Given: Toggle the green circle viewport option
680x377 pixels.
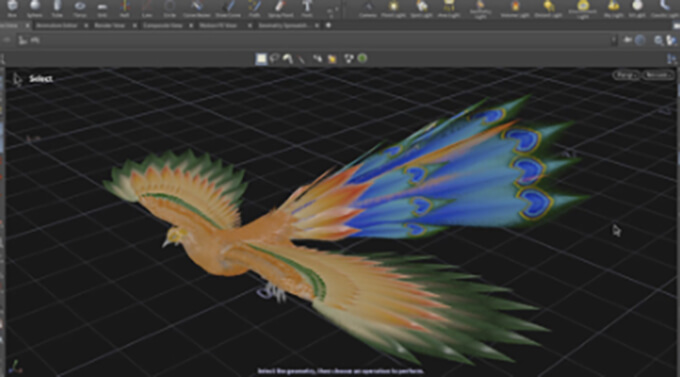Looking at the screenshot, I should click(363, 58).
